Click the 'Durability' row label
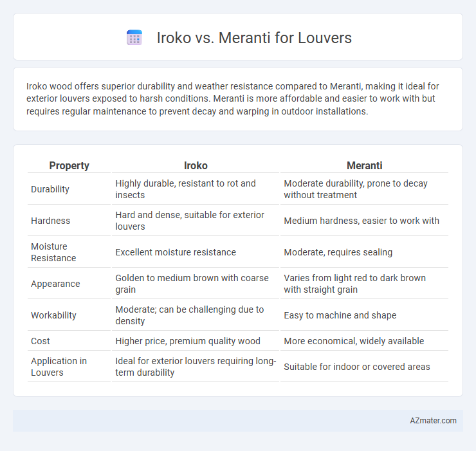Screen dimensions: 476x451 [50, 189]
